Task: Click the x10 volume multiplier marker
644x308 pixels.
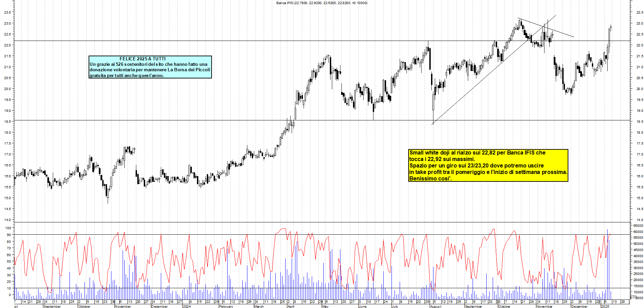Action: point(633,298)
